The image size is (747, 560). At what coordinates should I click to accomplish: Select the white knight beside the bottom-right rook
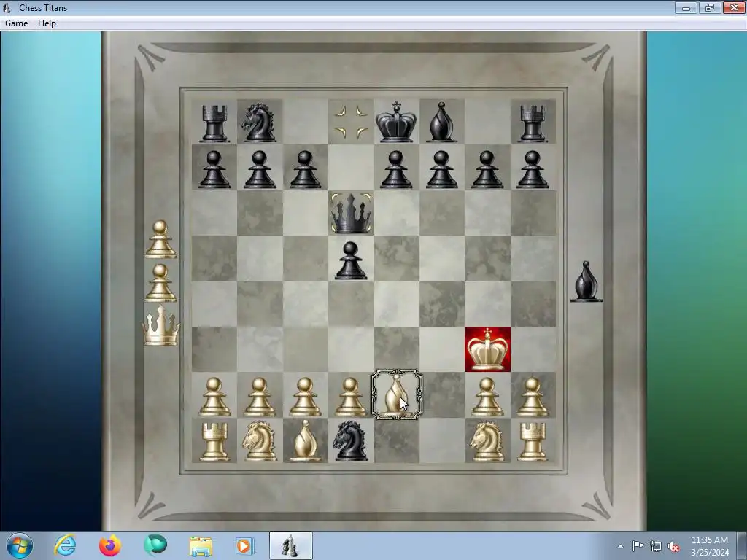coord(487,440)
